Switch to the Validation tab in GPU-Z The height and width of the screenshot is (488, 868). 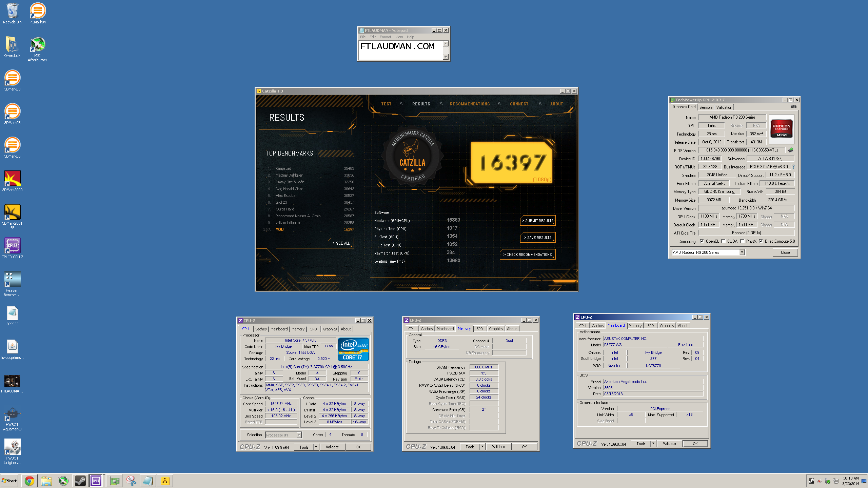click(x=724, y=107)
